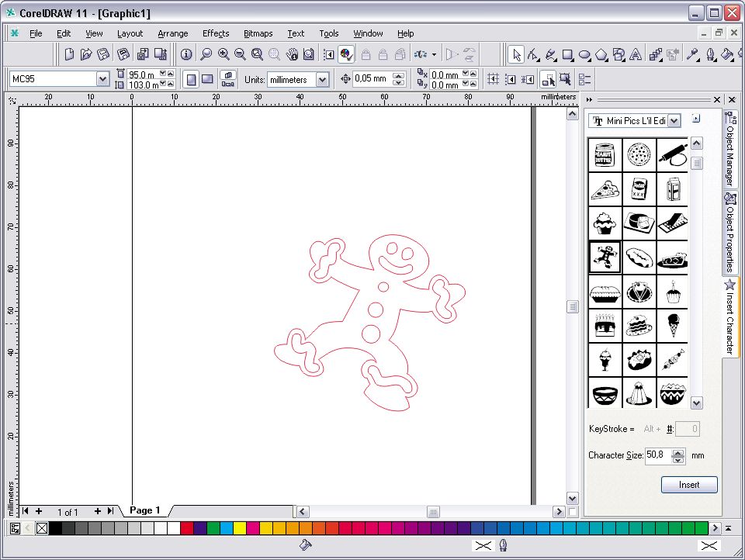Image resolution: width=745 pixels, height=560 pixels.
Task: Open the Bitmaps menu
Action: click(258, 33)
